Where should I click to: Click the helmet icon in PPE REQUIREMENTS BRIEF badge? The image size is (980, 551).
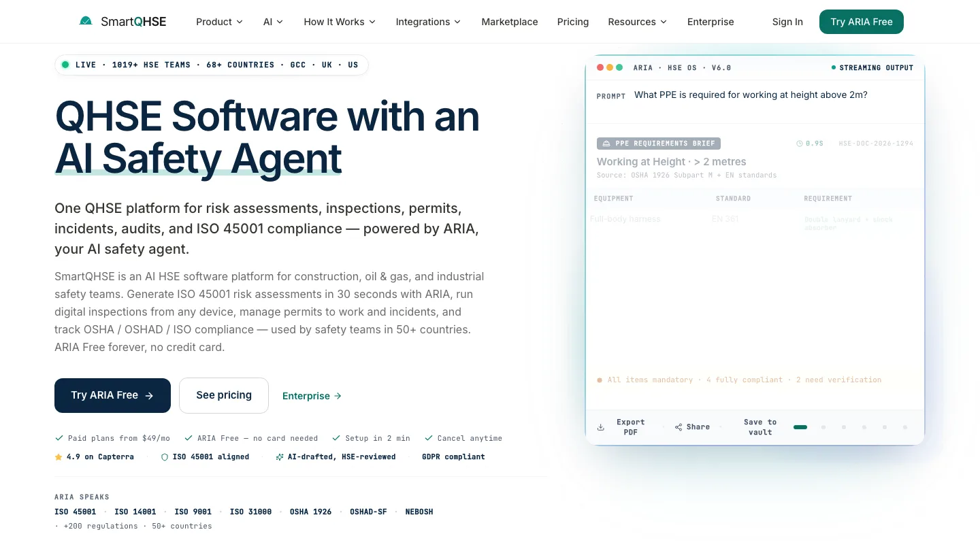point(606,144)
